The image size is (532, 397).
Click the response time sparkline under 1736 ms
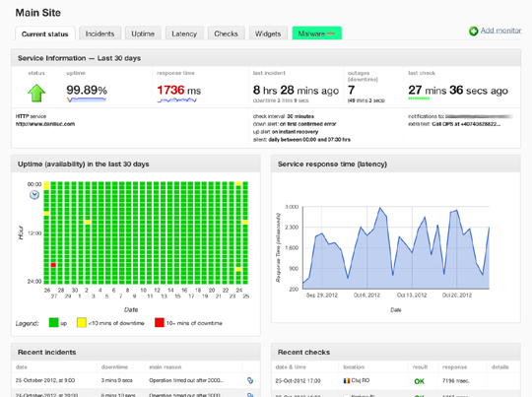coord(176,100)
